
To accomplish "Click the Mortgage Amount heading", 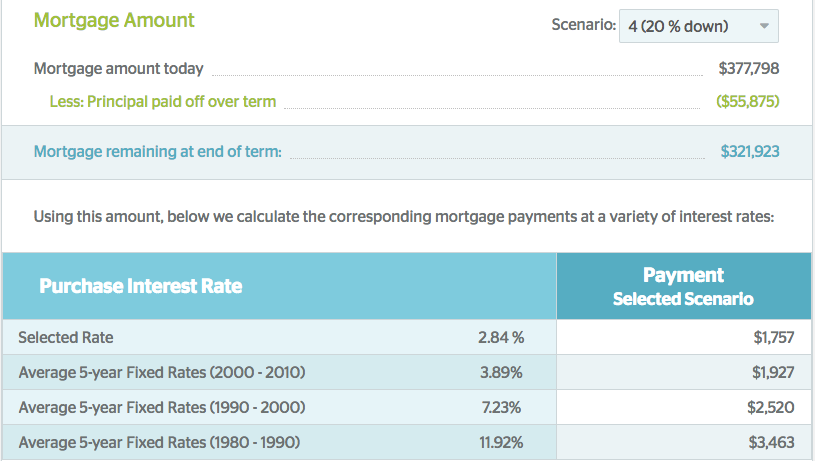I will [114, 20].
